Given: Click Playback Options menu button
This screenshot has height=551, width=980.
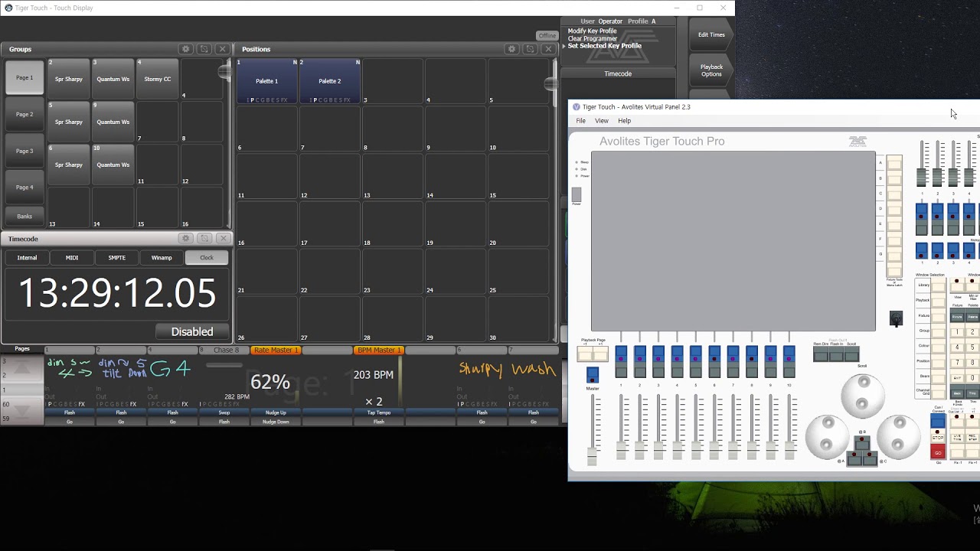Looking at the screenshot, I should (x=711, y=70).
